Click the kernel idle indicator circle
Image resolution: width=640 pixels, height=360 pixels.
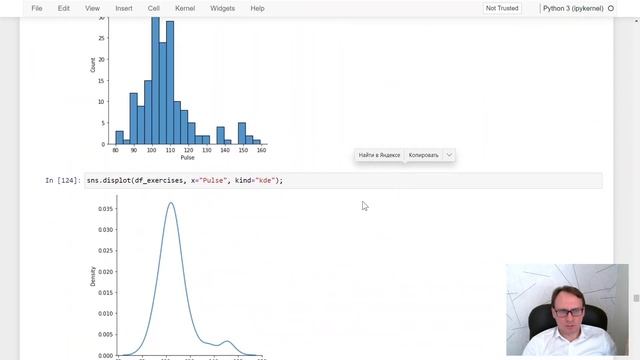[x=611, y=8]
